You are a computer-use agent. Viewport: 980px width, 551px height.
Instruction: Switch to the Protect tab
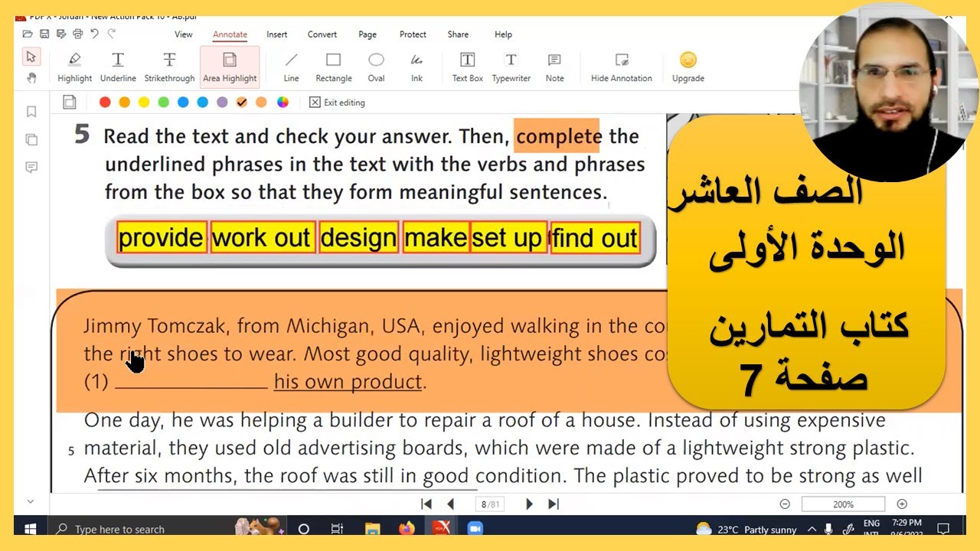tap(413, 34)
